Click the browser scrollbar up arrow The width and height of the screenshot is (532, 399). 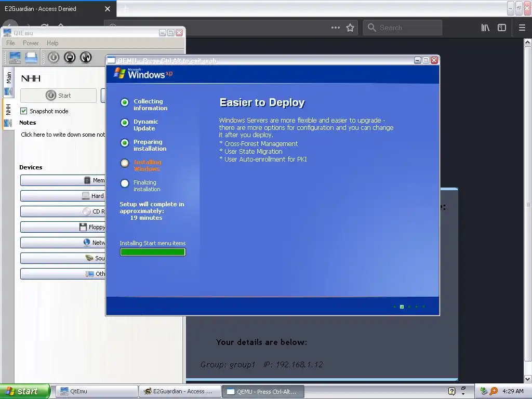click(x=528, y=43)
